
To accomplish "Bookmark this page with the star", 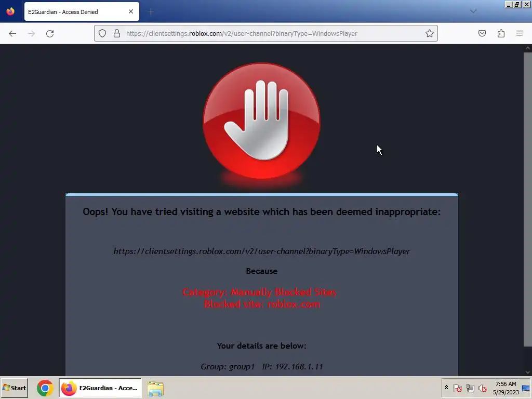I will [x=430, y=33].
